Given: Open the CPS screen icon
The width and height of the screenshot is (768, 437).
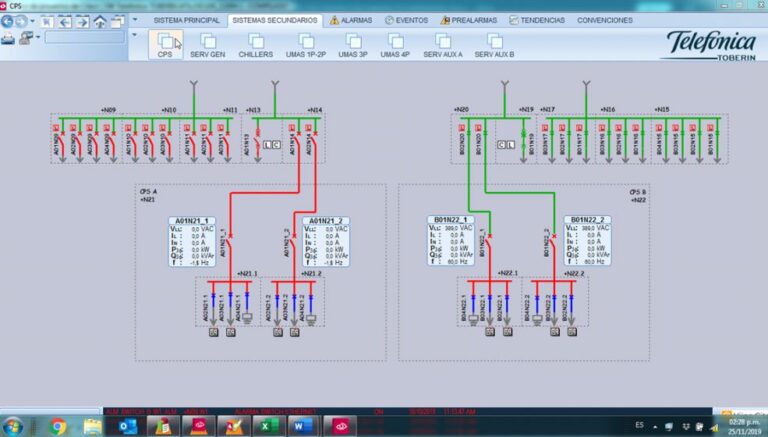Looking at the screenshot, I should tap(165, 42).
